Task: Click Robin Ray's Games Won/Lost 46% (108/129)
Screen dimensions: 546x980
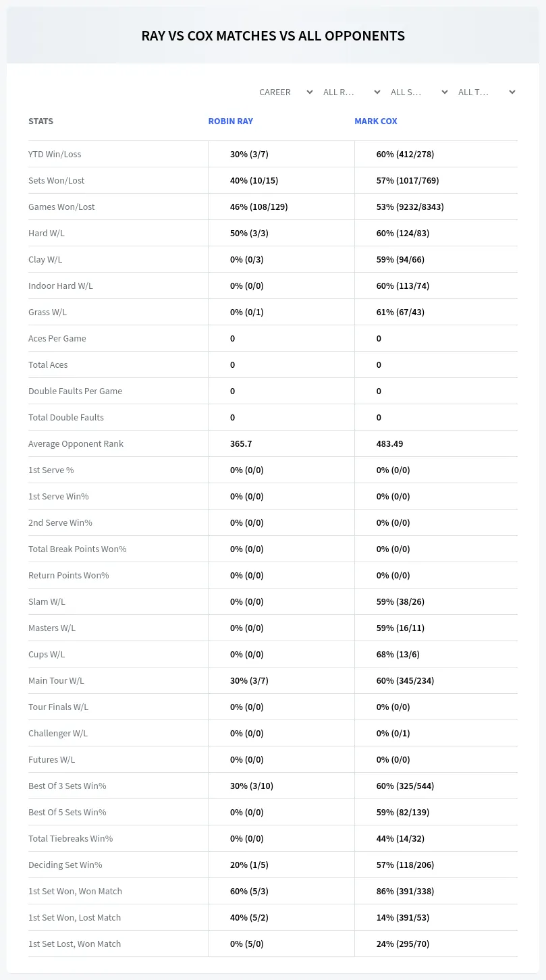Action: [259, 207]
